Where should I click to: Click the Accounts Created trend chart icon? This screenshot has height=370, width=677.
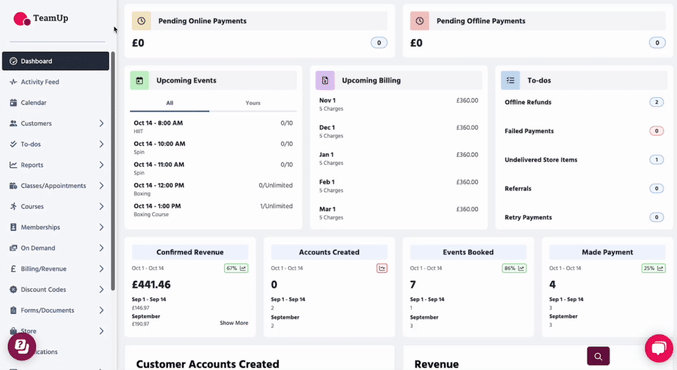point(382,268)
